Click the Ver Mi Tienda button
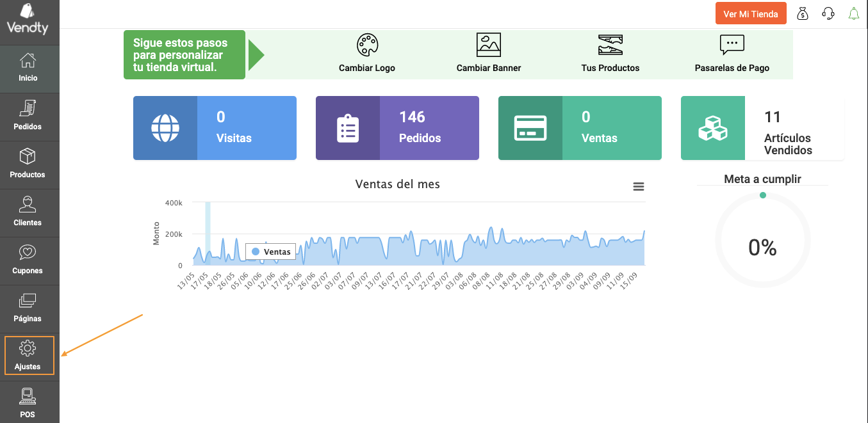868x423 pixels. point(751,13)
